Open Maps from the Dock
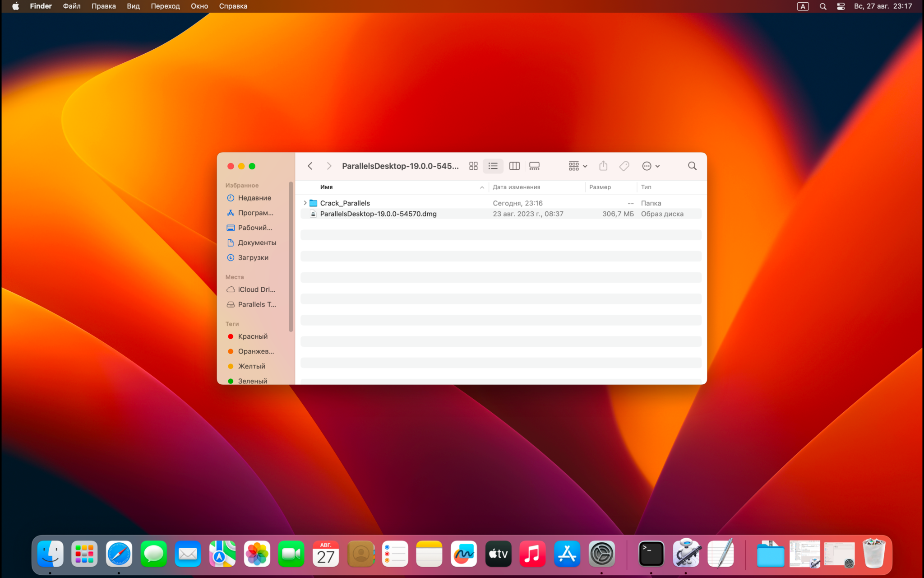The image size is (924, 578). (x=222, y=554)
